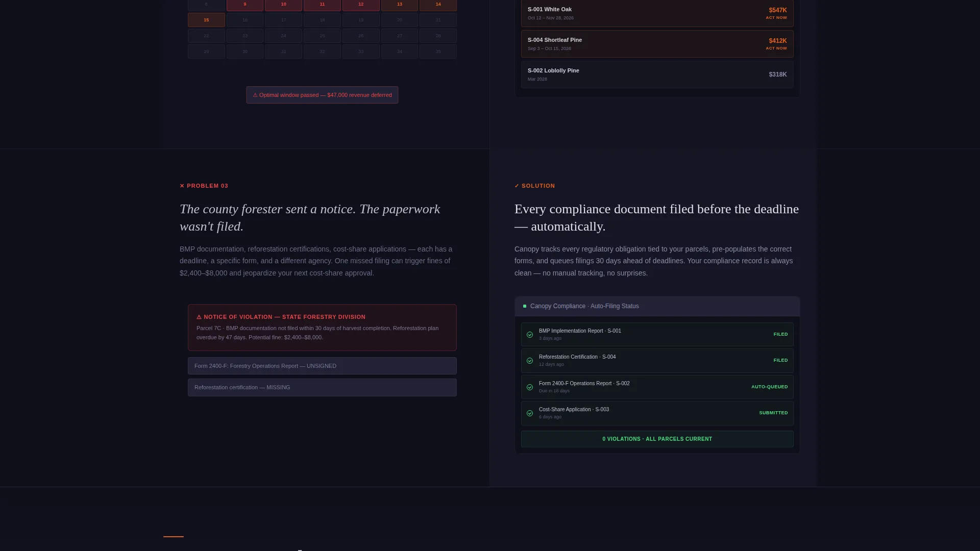
Task: Click Oct 12 – Nov 28, 2026 date range
Action: point(550,18)
